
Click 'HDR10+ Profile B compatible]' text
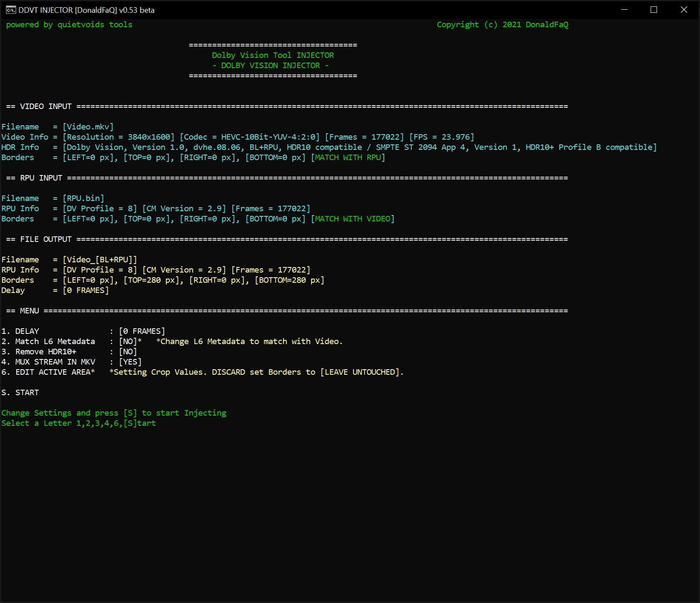591,147
